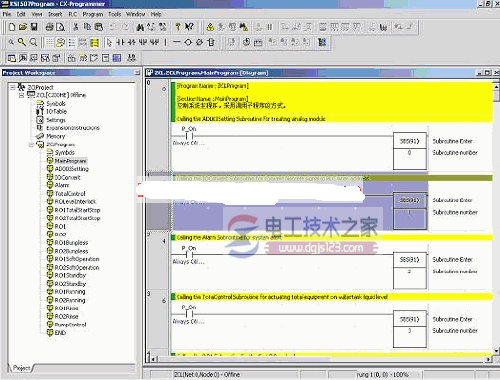Screen dimensions: 500x380
Task: Select the P_On contact in rung 0
Action: coord(189,136)
